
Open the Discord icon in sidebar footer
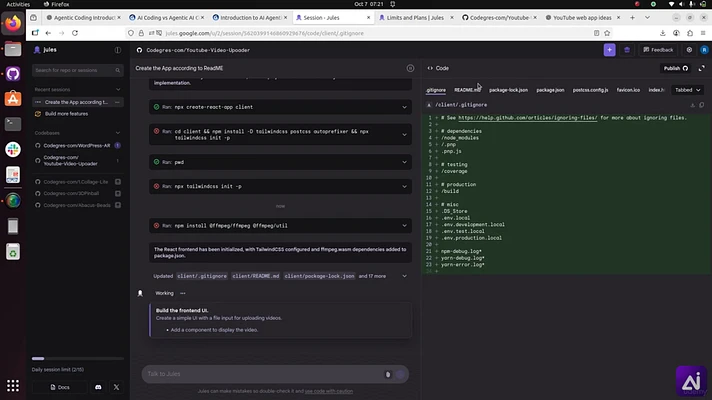98,387
